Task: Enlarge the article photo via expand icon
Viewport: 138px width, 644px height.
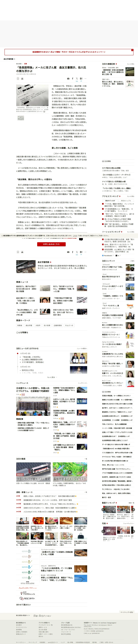Action: pos(44,112)
